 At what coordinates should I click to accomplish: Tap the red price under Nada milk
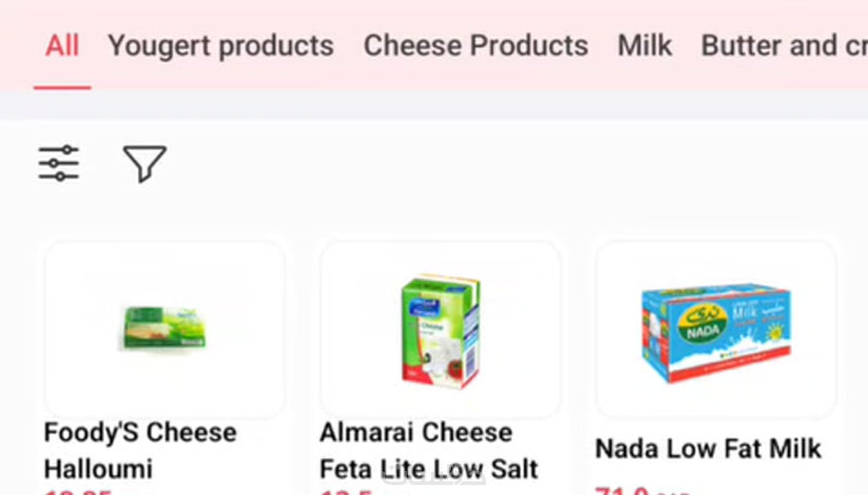(622, 491)
